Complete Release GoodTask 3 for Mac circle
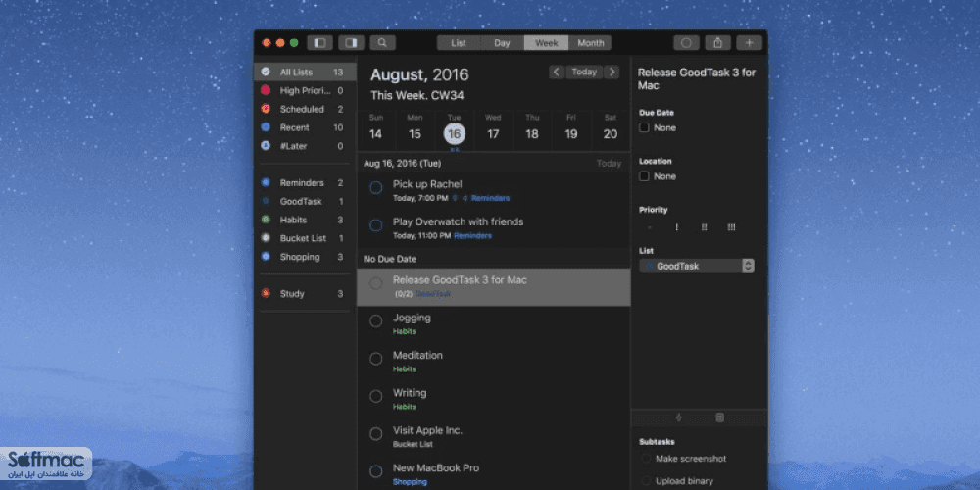This screenshot has width=980, height=490. point(375,284)
